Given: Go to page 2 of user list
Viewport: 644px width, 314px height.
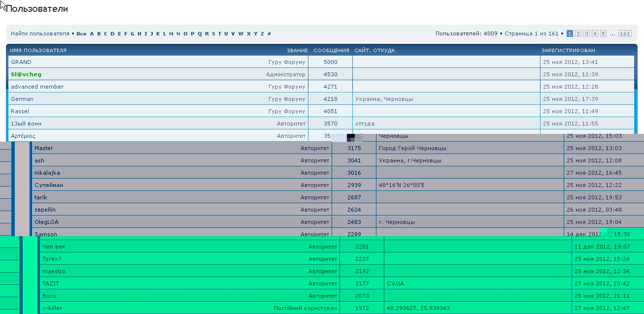Looking at the screenshot, I should (578, 34).
